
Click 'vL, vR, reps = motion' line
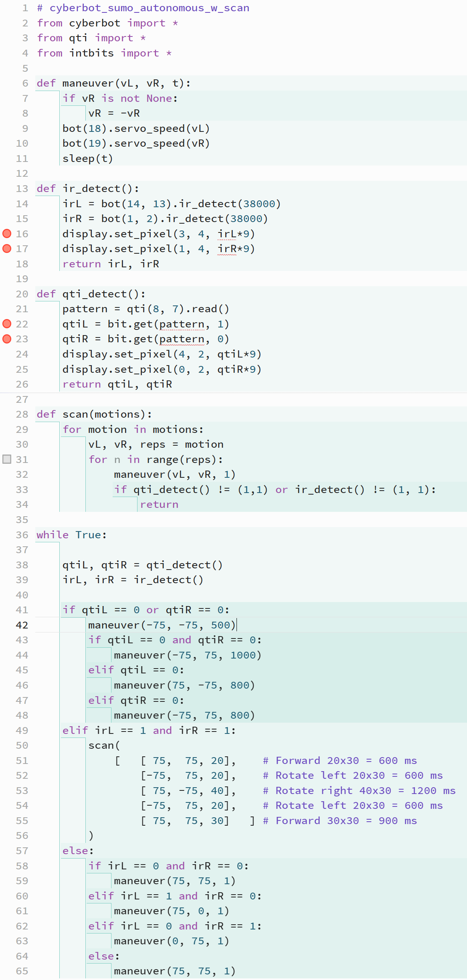coord(156,445)
